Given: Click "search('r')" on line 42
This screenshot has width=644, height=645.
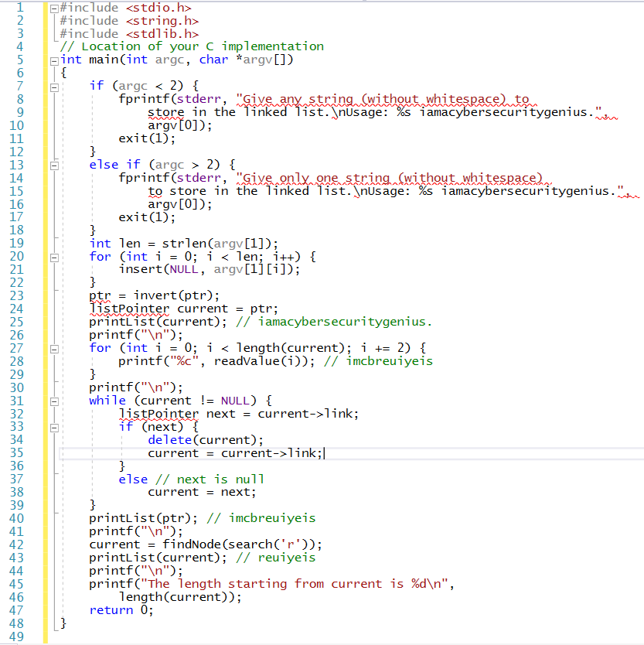Looking at the screenshot, I should tap(268, 544).
